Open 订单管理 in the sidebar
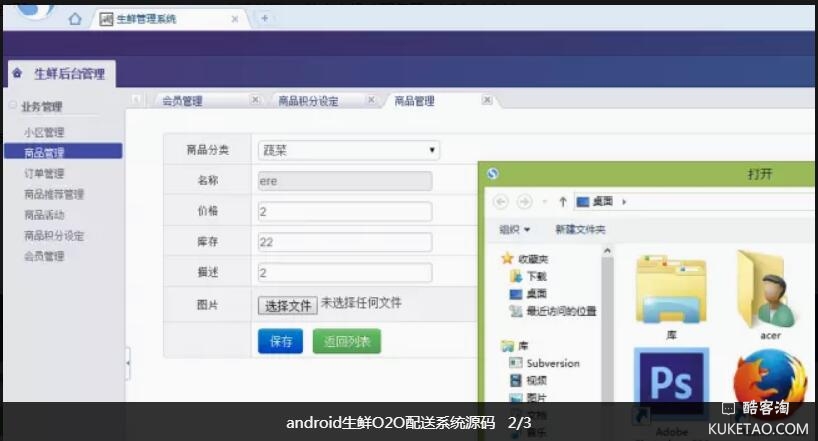 [44, 173]
